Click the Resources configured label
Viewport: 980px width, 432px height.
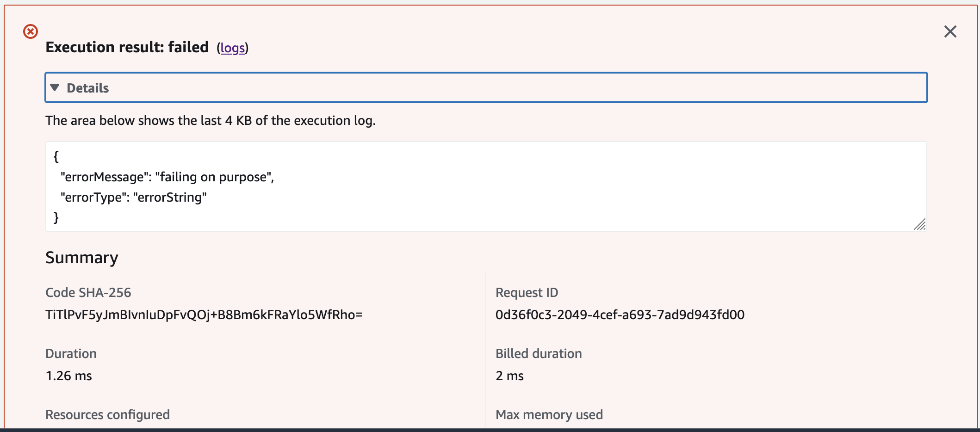click(x=107, y=414)
